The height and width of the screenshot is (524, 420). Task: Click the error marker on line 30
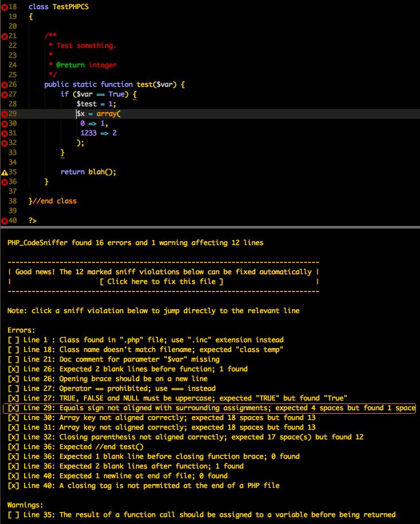pyautogui.click(x=5, y=123)
